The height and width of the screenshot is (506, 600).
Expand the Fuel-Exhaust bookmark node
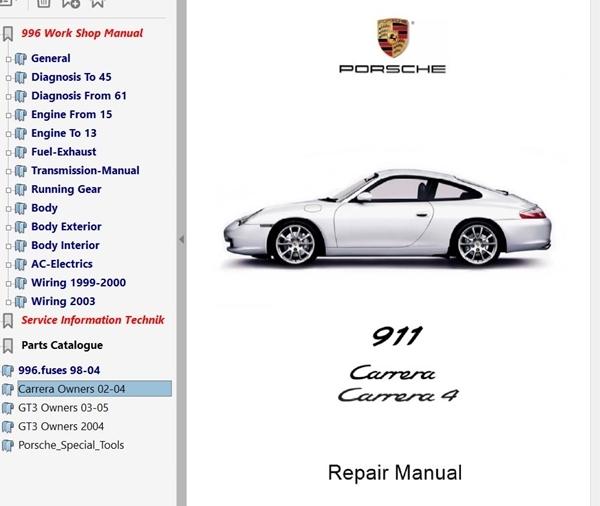pos(8,153)
